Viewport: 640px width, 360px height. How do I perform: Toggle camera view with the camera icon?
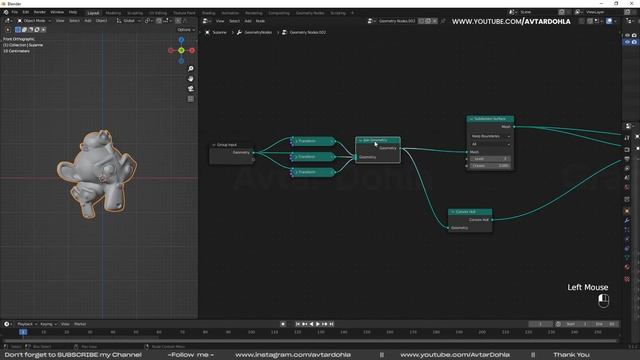click(x=191, y=89)
